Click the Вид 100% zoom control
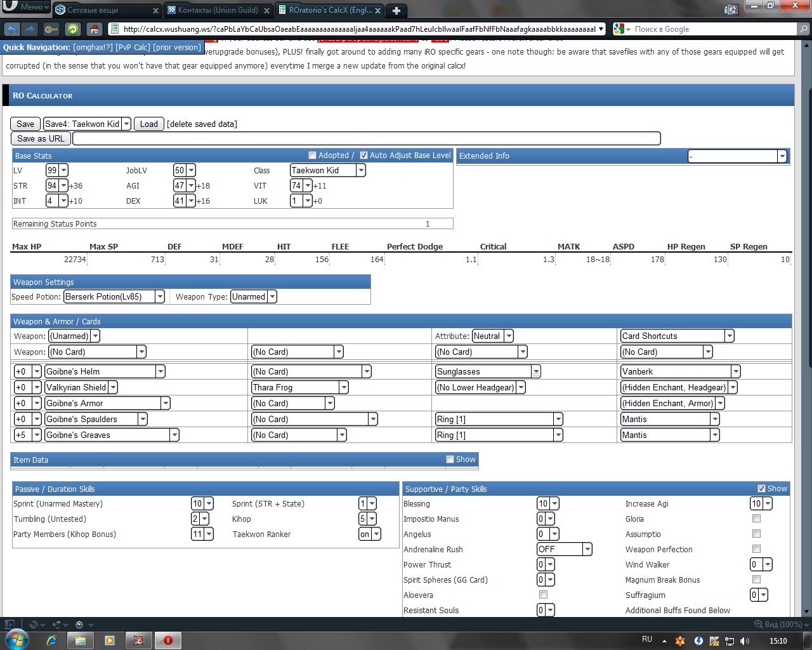Image resolution: width=812 pixels, height=650 pixels. coord(778,625)
